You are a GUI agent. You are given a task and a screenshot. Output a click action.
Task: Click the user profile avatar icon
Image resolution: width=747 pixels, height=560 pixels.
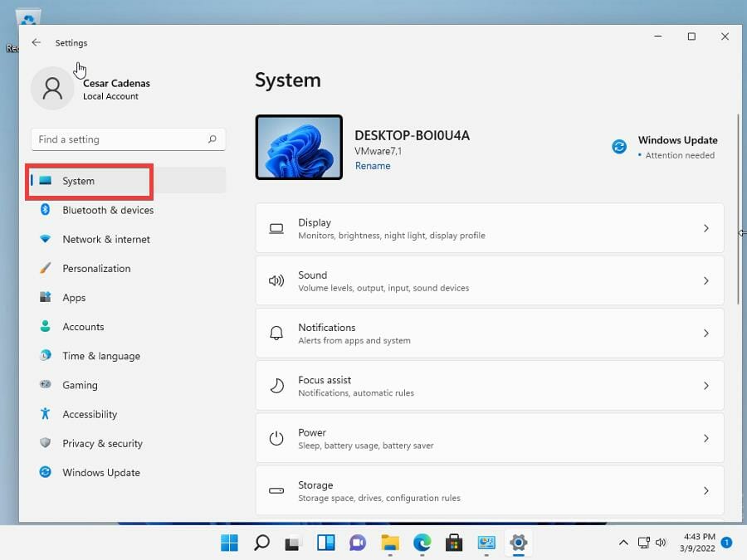coord(52,89)
